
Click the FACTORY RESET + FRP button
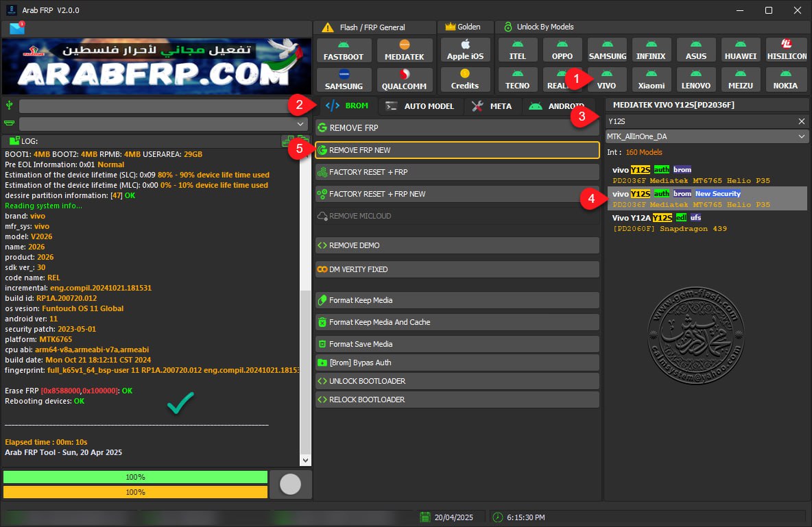457,172
